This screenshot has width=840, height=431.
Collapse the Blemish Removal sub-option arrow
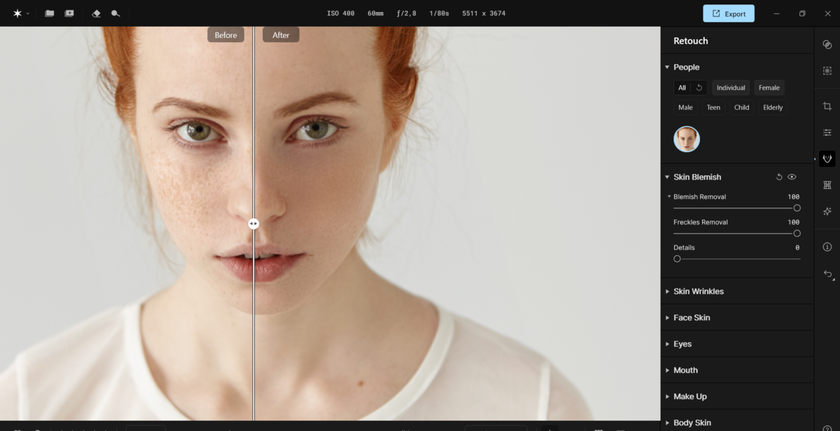click(669, 196)
